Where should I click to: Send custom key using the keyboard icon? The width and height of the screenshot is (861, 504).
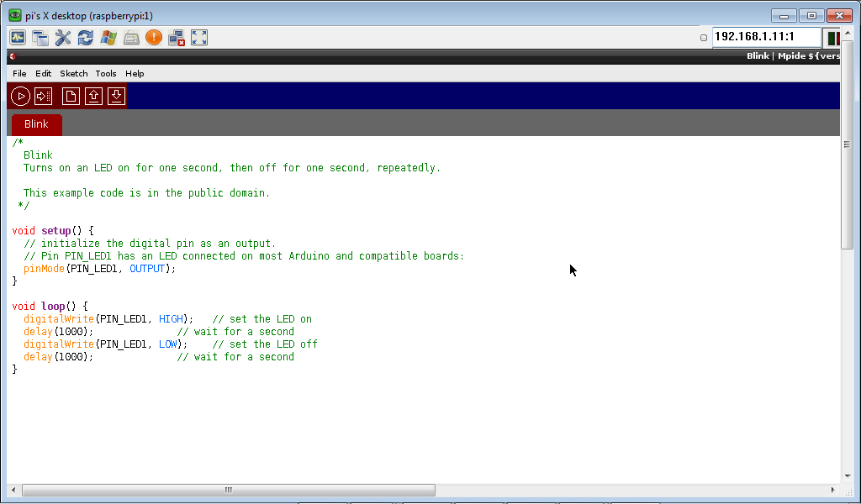click(x=131, y=37)
